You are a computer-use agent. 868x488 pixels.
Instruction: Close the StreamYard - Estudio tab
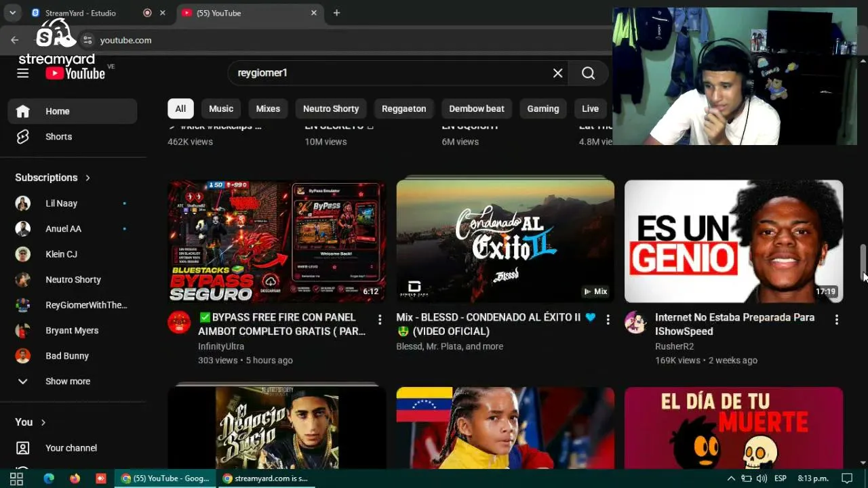[x=163, y=13]
